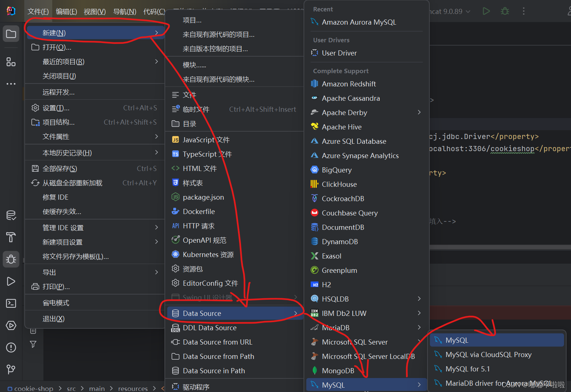Click the MongoDB leaf icon
The width and height of the screenshot is (571, 392).
315,371
